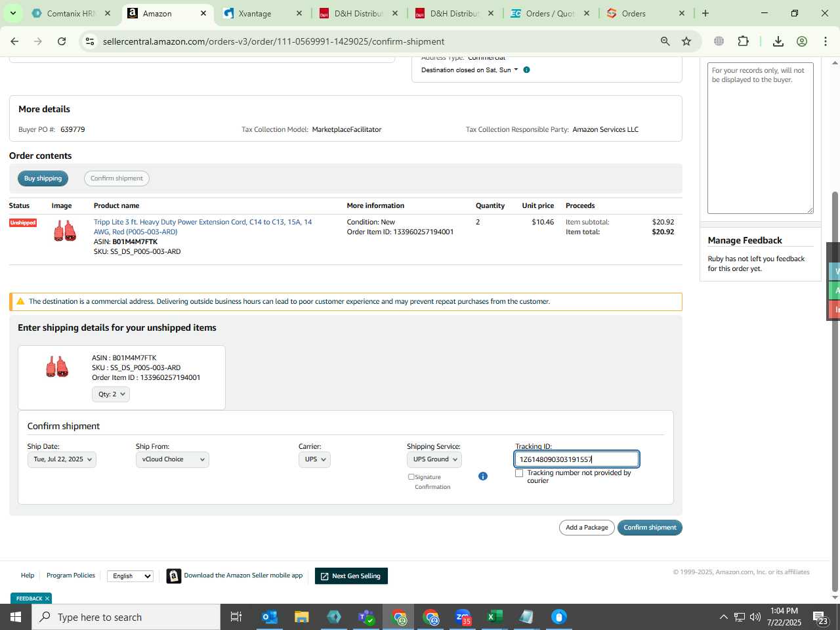Open File Explorer from the taskbar
The height and width of the screenshot is (630, 840).
pos(302,617)
